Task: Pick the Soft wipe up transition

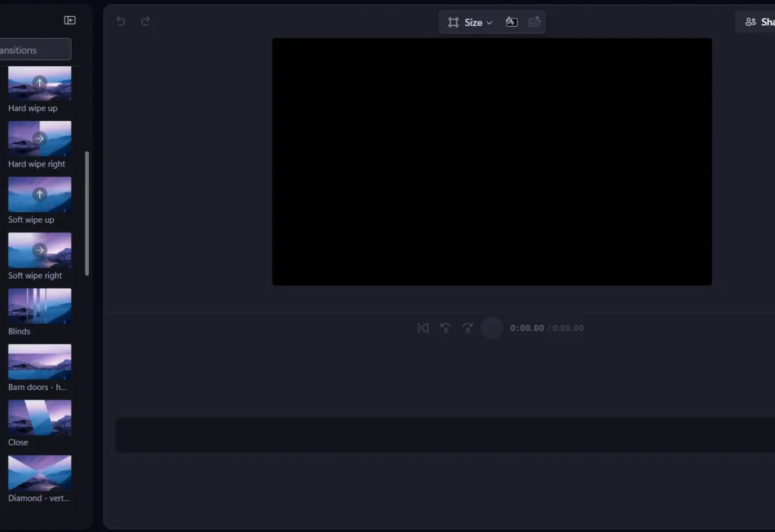Action: (40, 195)
